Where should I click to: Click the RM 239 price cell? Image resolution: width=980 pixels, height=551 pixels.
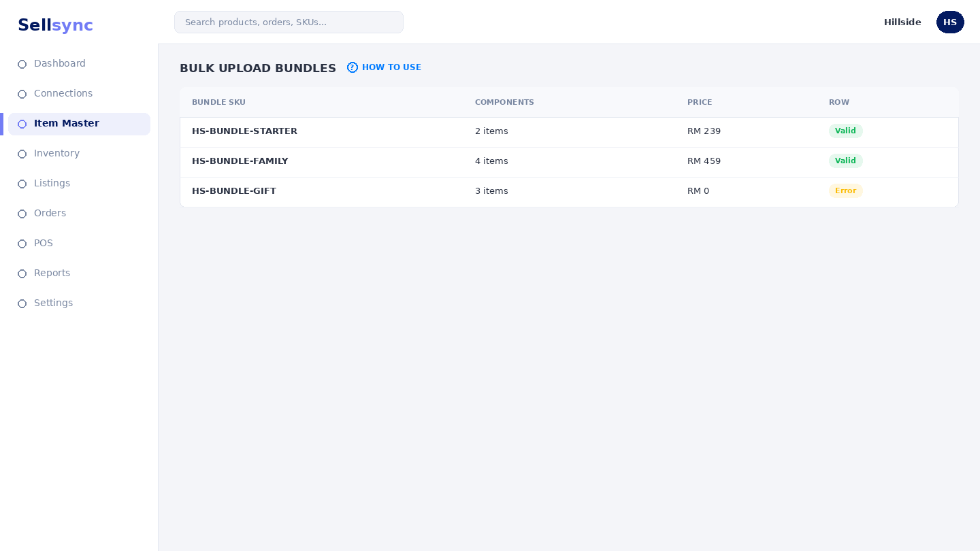click(704, 131)
